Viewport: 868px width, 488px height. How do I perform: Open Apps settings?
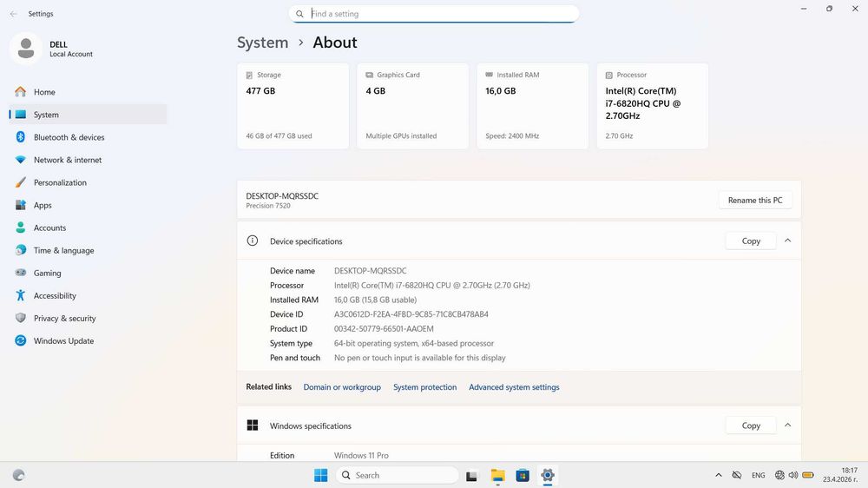[x=88, y=206]
